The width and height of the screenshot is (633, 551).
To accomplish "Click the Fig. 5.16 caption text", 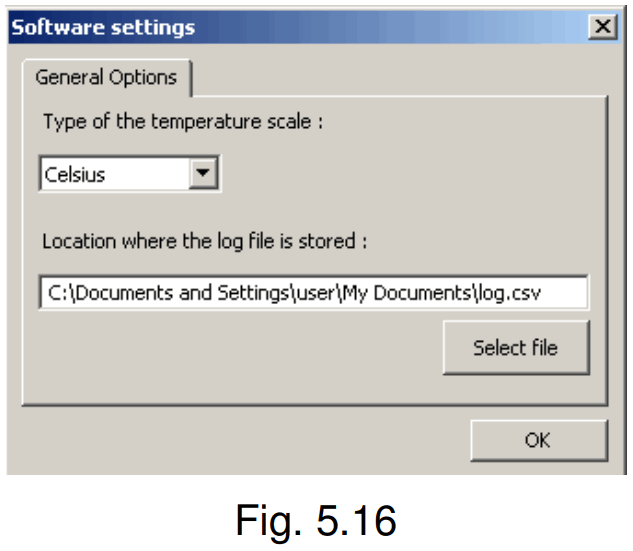I will (x=316, y=520).
